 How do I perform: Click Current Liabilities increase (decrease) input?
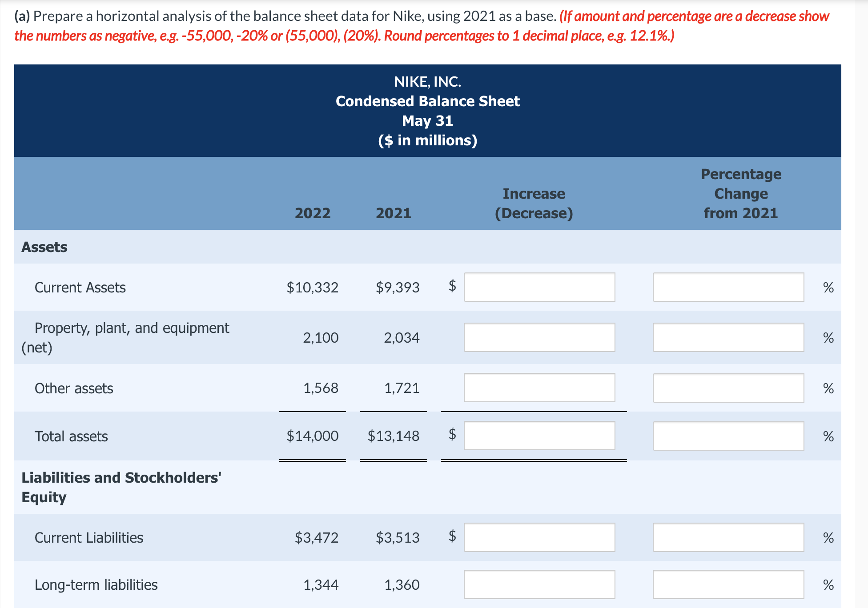539,537
